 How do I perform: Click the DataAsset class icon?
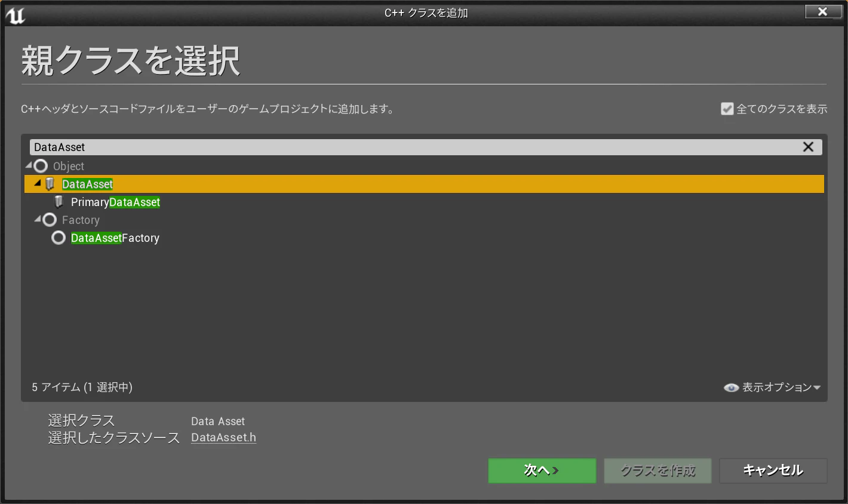[50, 184]
